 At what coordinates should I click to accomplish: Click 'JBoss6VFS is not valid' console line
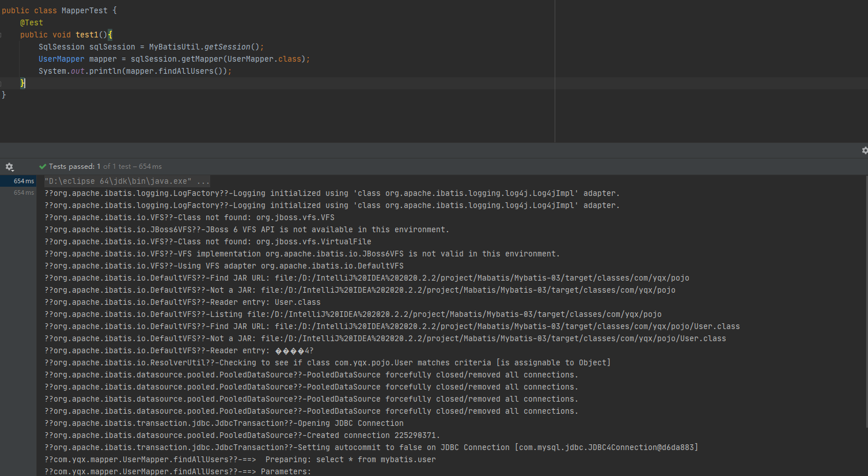coord(302,254)
